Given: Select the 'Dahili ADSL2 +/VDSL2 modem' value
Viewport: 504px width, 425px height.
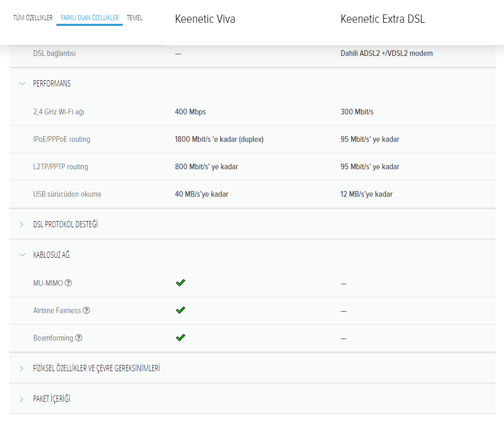Looking at the screenshot, I should (387, 53).
